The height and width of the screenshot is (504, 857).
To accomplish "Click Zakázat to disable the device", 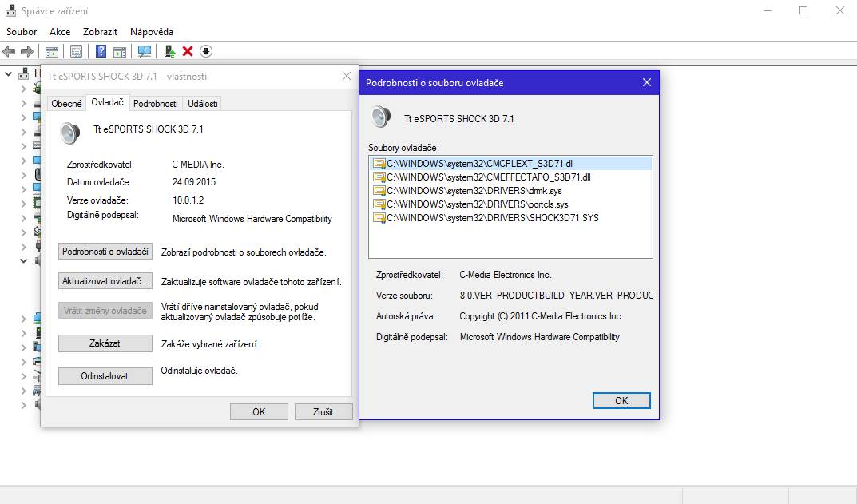I will [105, 343].
